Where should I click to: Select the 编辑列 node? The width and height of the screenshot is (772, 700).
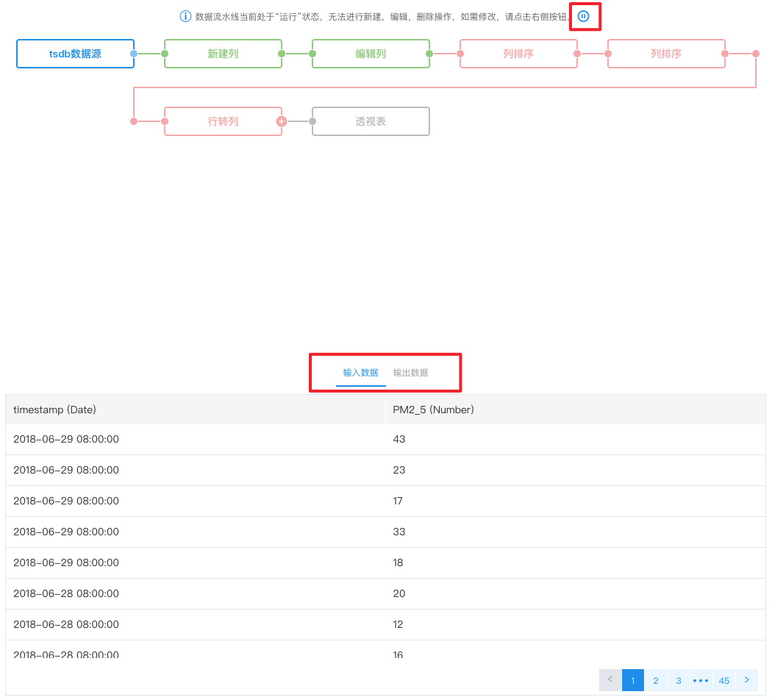[371, 54]
